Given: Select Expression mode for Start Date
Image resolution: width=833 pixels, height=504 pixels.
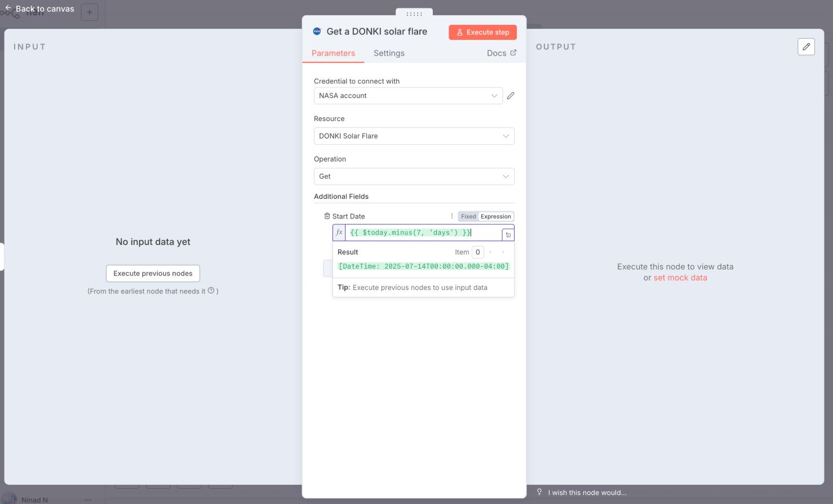Looking at the screenshot, I should (496, 216).
